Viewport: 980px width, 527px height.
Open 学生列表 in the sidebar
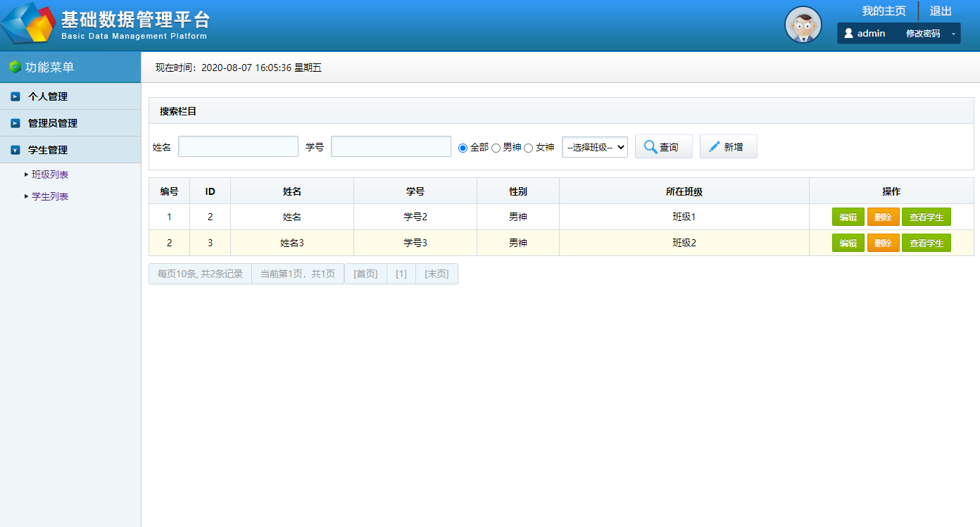50,196
